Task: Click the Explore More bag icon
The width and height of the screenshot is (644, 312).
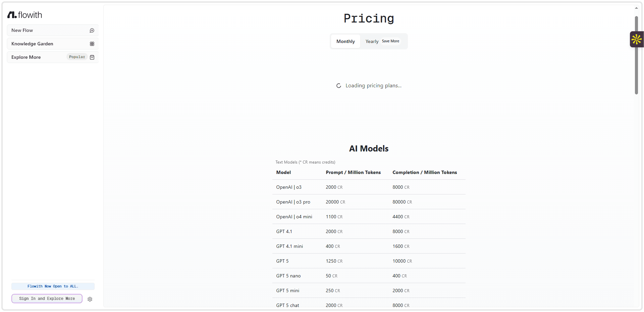Action: point(92,57)
